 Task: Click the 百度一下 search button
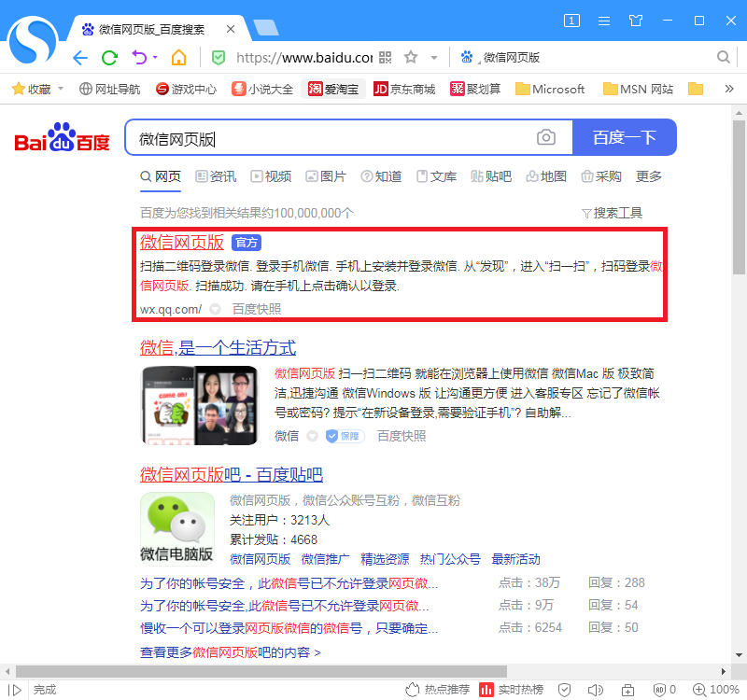pyautogui.click(x=625, y=137)
